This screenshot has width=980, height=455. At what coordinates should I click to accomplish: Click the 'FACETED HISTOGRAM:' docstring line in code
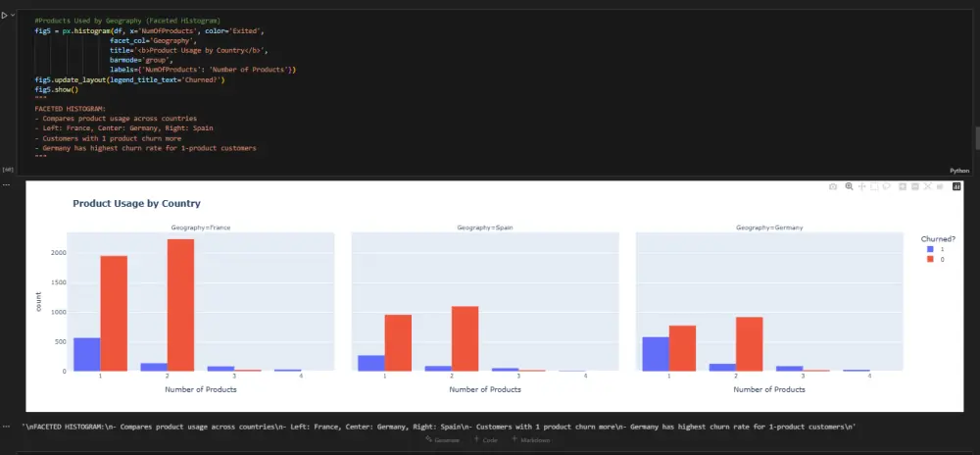point(71,109)
